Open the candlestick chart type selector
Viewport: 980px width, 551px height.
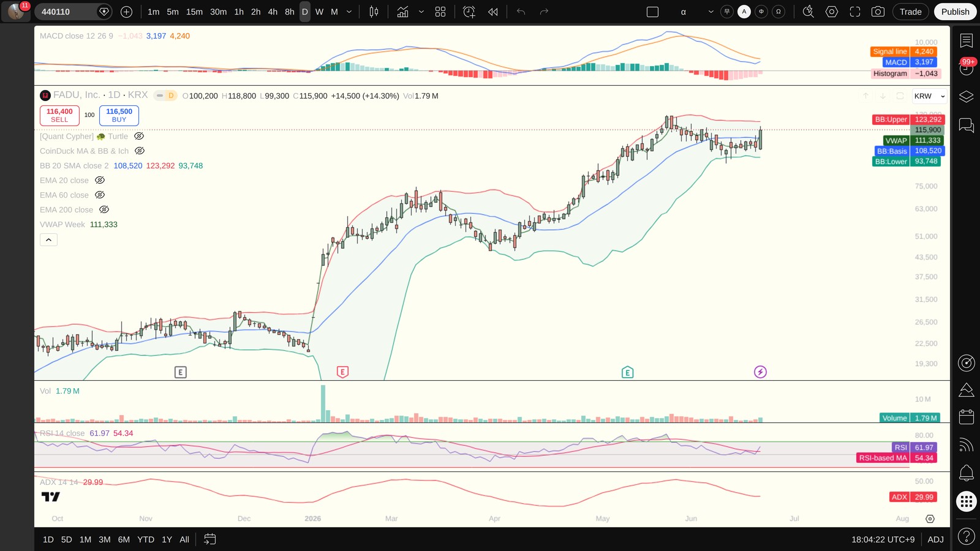click(x=374, y=12)
